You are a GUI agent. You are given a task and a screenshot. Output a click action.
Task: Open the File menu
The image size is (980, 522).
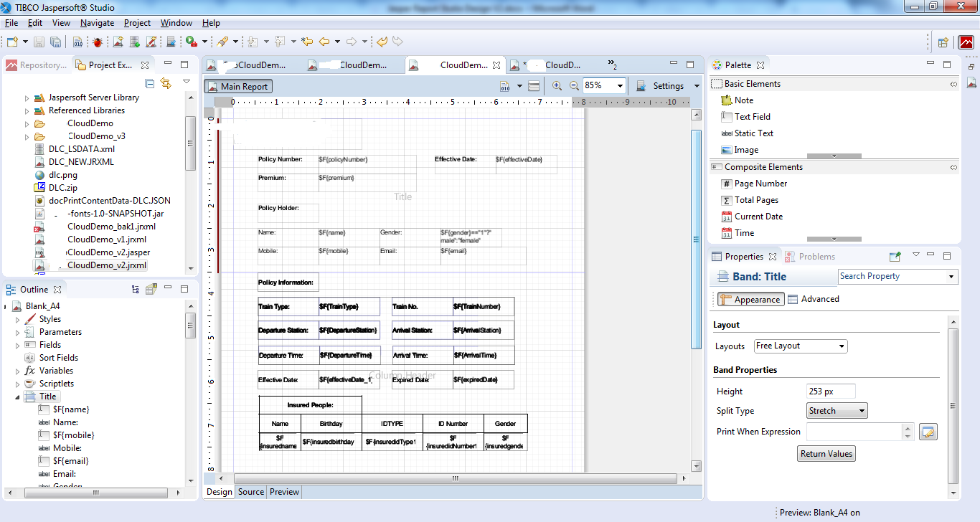click(x=11, y=23)
